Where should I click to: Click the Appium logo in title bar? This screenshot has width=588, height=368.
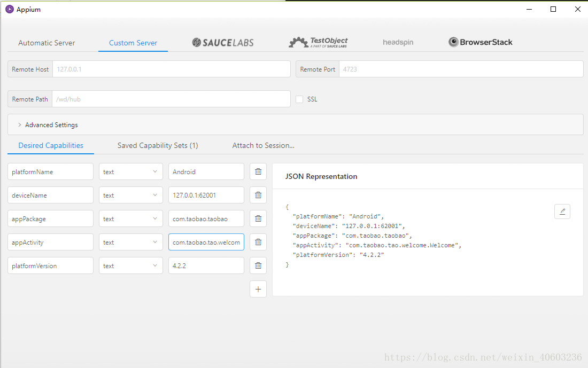point(10,10)
